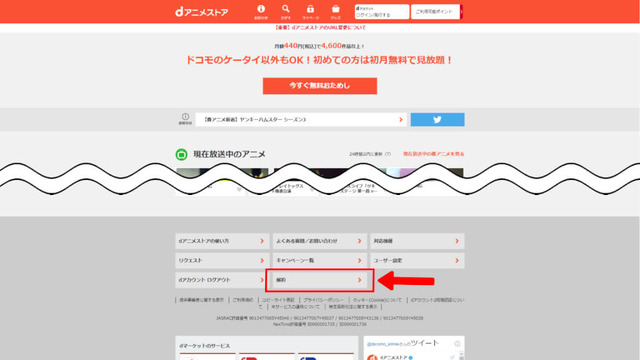Click the chevron in キャンペーン一覧 row
This screenshot has width=640, height=360.
click(360, 260)
